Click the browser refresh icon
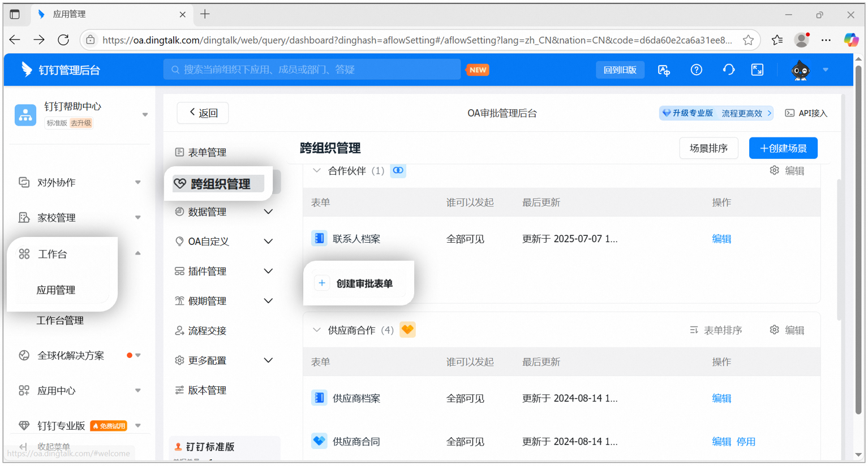This screenshot has width=868, height=466. 63,40
